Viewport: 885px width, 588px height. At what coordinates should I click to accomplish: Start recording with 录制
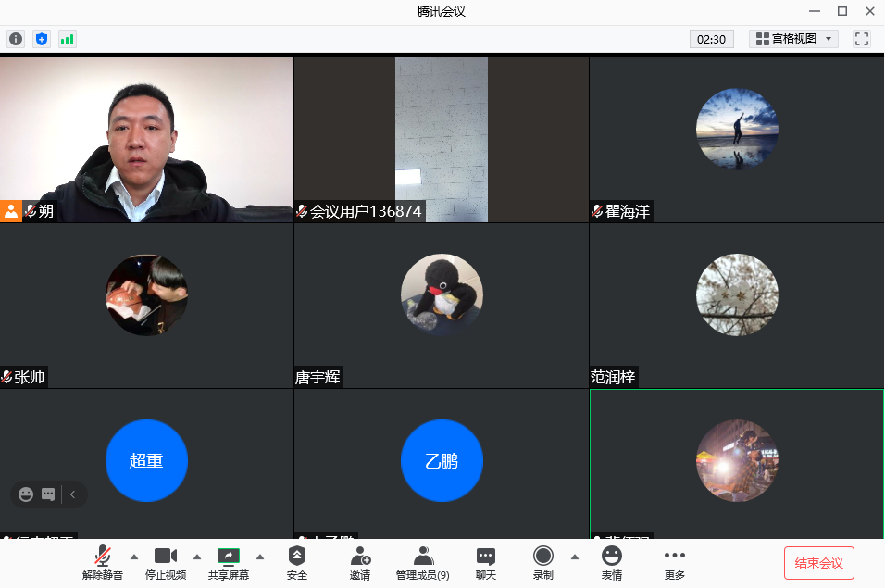coord(543,563)
